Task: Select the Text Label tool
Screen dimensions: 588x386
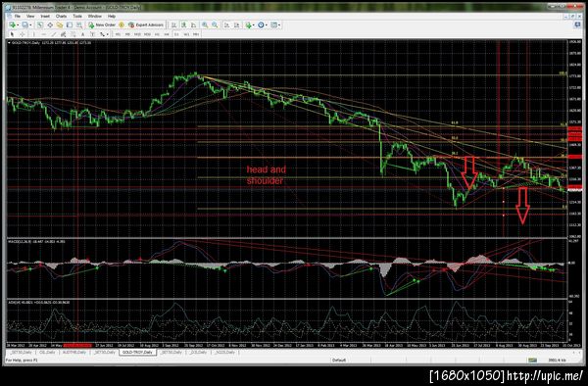Action: (93, 34)
